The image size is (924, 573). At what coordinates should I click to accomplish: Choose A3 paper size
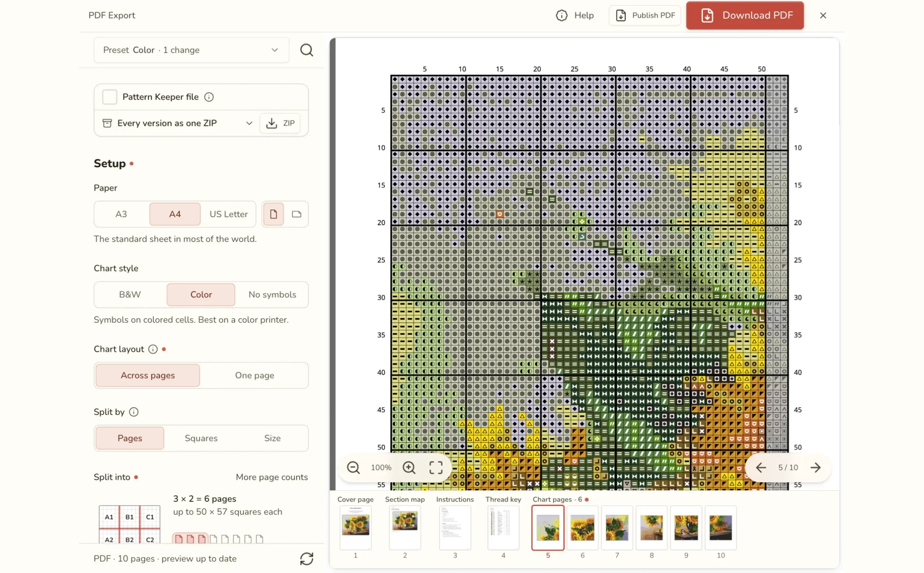tap(121, 214)
